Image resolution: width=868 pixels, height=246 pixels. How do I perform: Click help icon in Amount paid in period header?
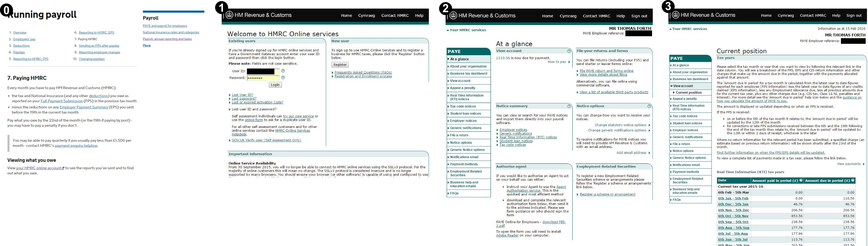(801, 181)
